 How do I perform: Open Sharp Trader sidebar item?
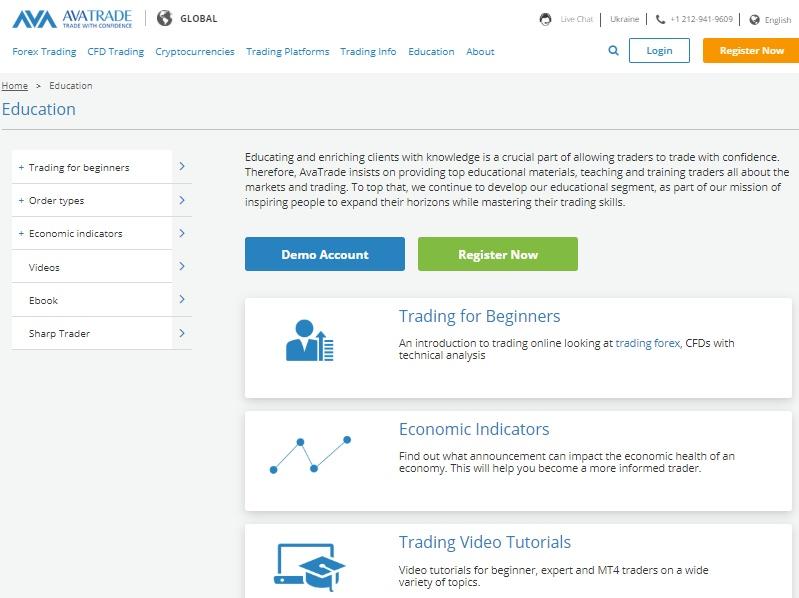59,334
